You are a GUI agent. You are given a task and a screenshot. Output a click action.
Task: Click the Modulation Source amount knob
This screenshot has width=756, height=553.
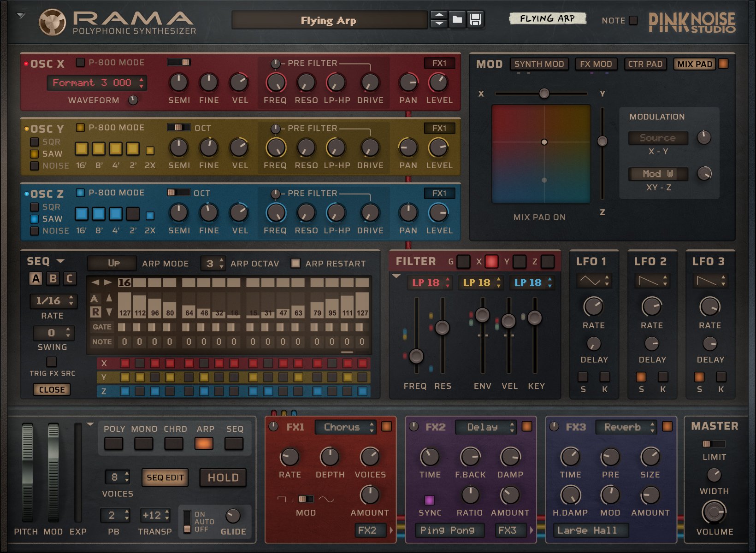tap(704, 137)
